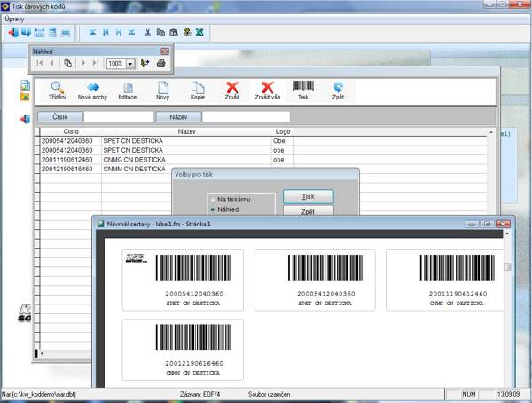This screenshot has height=403, width=532.
Task: Click the table scroll up arrow
Action: tap(491, 132)
